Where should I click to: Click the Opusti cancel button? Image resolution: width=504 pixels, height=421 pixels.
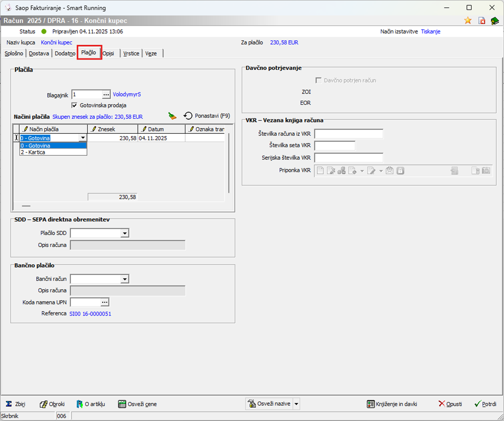click(450, 404)
